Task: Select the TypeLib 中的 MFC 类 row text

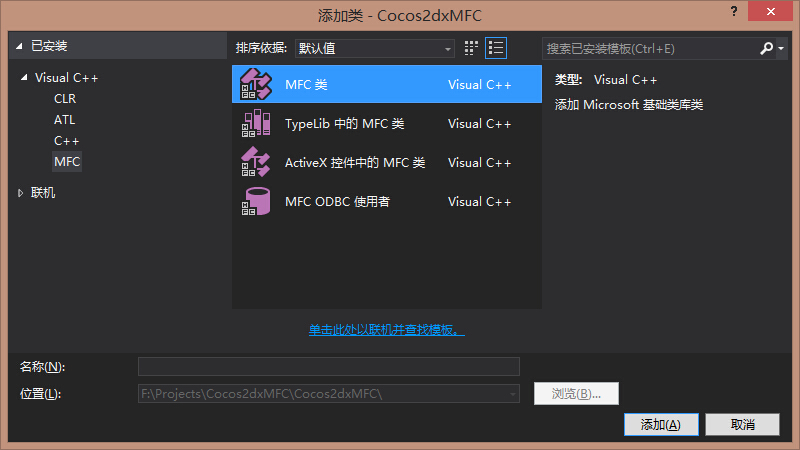Action: click(344, 123)
